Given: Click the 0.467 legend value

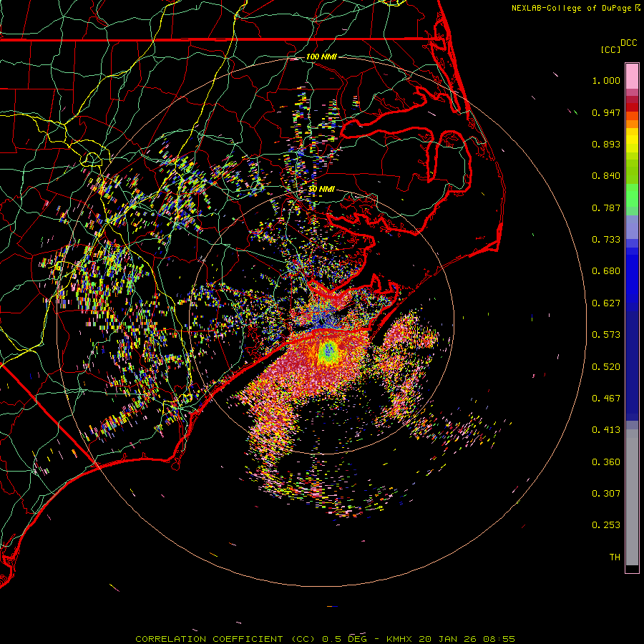Looking at the screenshot, I should (606, 399).
